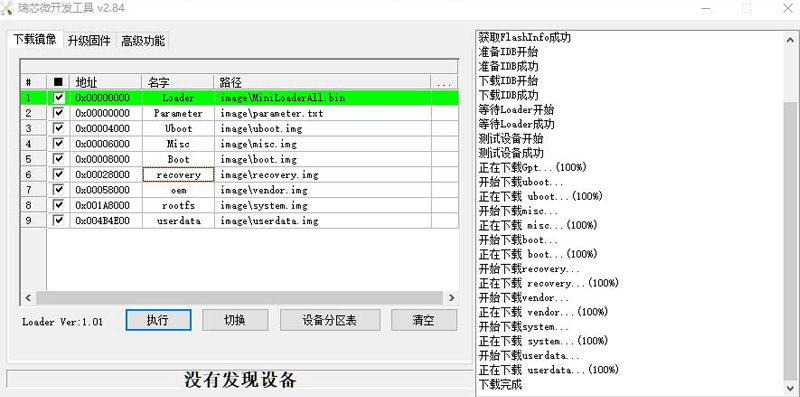The image size is (800, 397).
Task: Click the table's horizontal scrollbar track
Action: click(x=239, y=297)
